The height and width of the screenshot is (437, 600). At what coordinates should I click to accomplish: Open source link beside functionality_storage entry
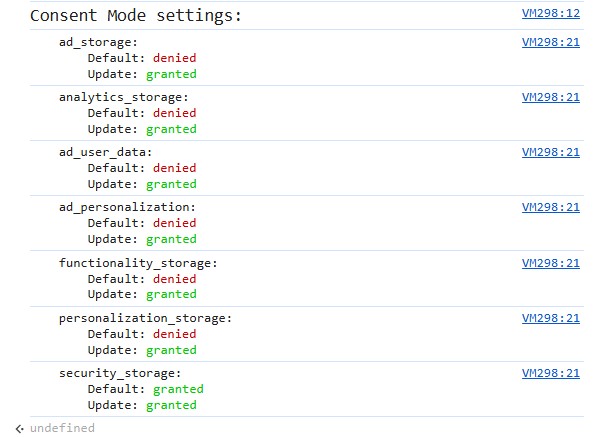coord(550,263)
